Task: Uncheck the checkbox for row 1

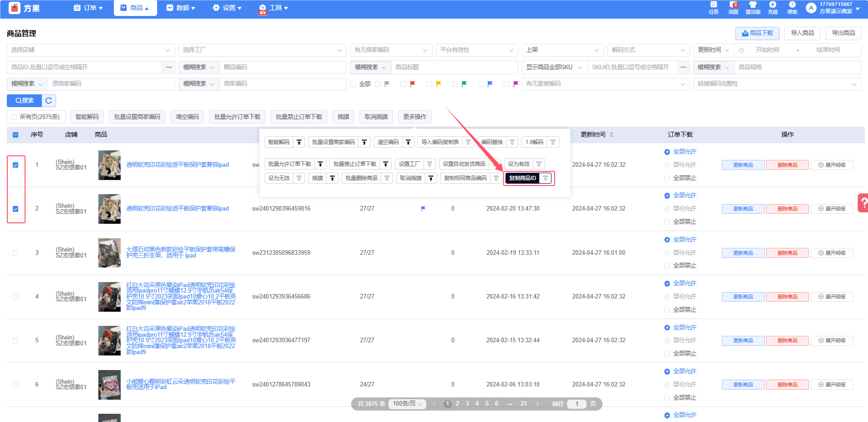Action: (x=15, y=165)
